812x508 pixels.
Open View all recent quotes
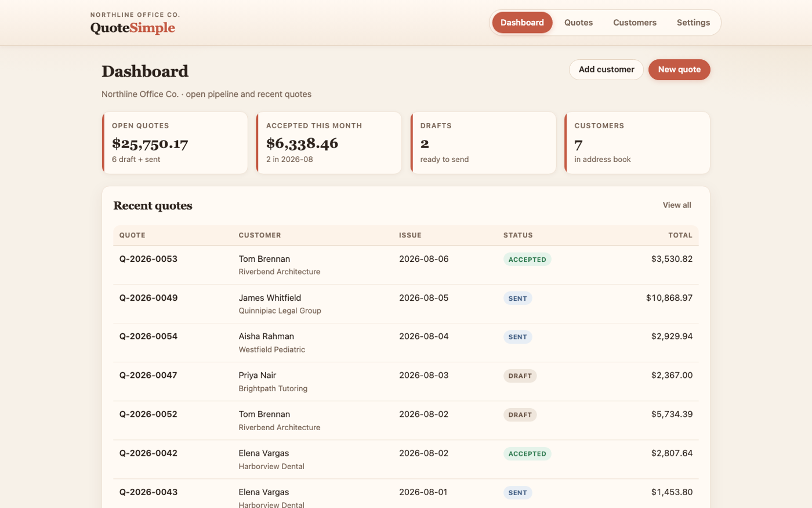point(677,205)
